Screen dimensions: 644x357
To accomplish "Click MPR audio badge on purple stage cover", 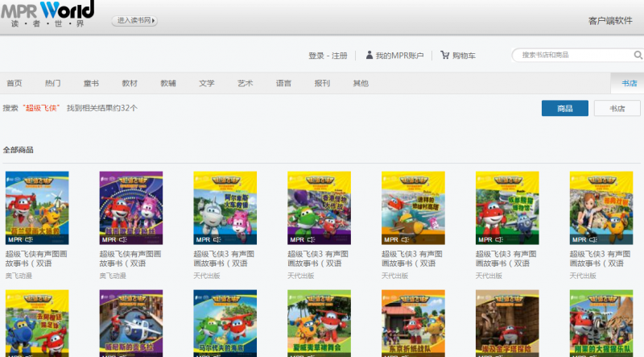I will (114, 239).
